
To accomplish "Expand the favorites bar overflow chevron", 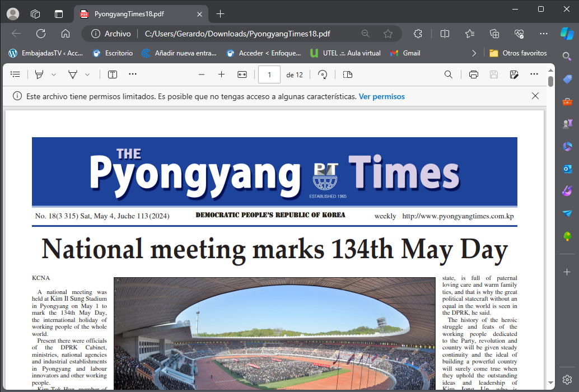I will [x=474, y=53].
